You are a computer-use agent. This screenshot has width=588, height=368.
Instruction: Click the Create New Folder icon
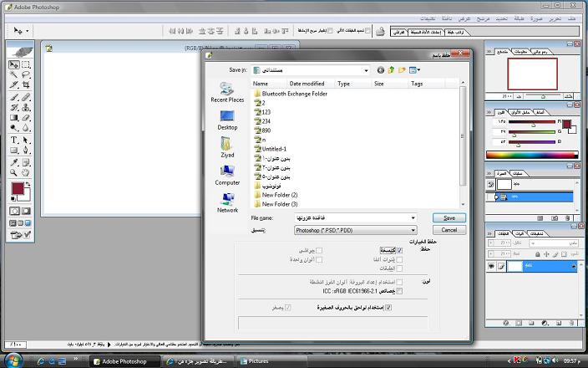pyautogui.click(x=402, y=70)
